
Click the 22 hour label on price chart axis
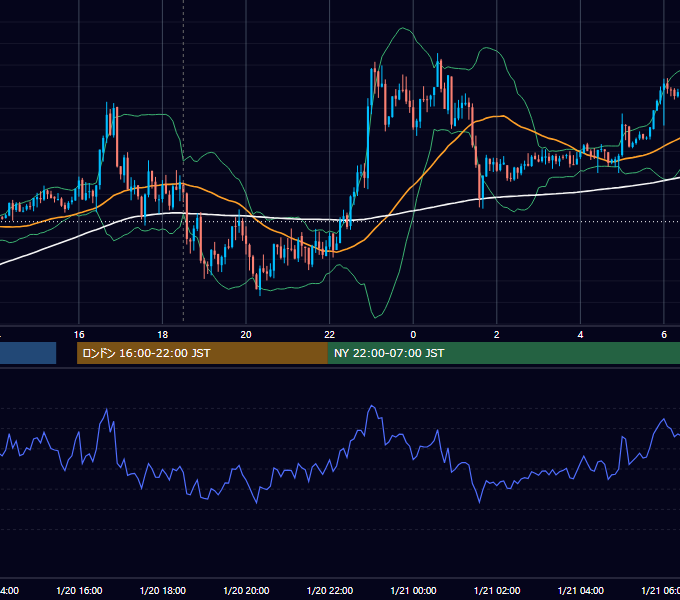click(x=330, y=335)
